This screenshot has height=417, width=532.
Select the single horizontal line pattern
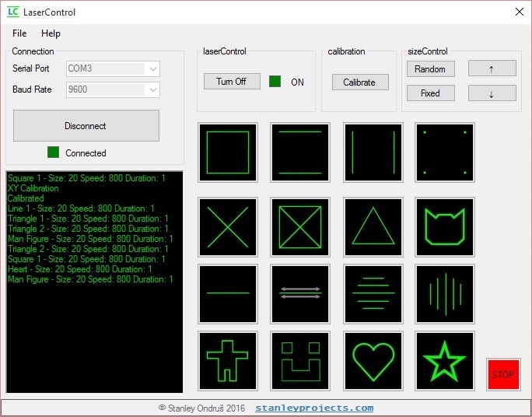tap(228, 294)
